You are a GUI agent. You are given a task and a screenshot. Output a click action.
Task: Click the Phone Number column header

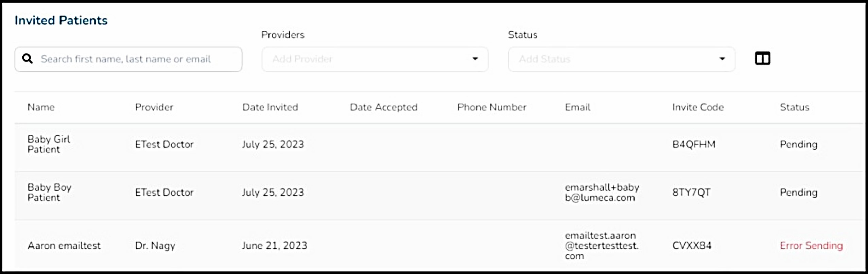[x=492, y=107]
